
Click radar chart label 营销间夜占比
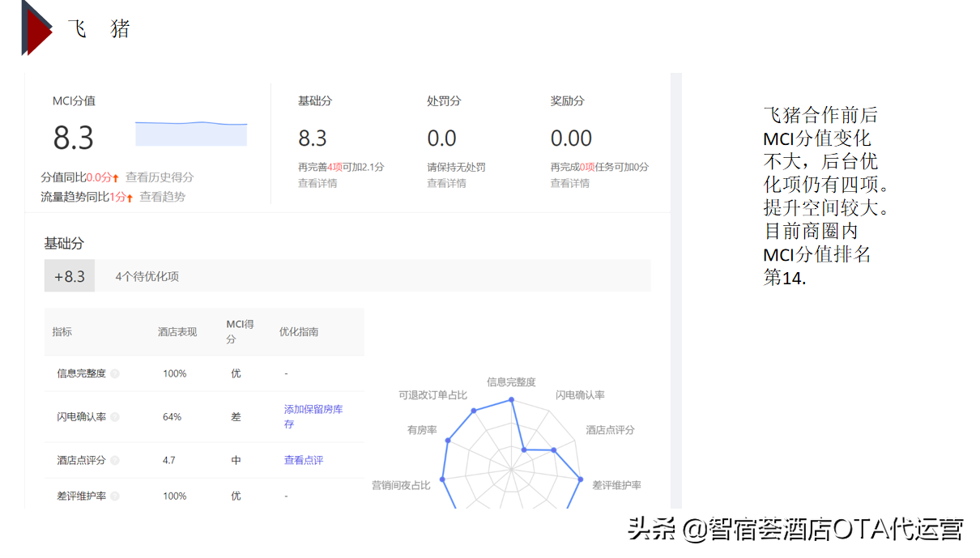coord(401,485)
